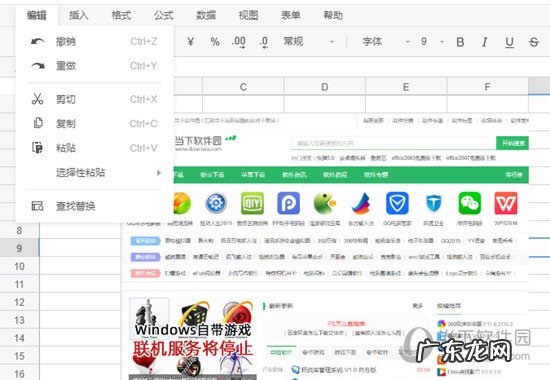This screenshot has width=550, height=380.
Task: Click the red WPS W icon
Action: pos(506,203)
